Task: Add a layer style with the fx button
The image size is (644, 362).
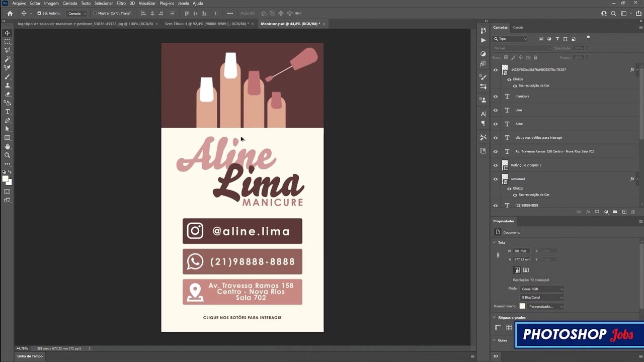Action: (x=588, y=212)
